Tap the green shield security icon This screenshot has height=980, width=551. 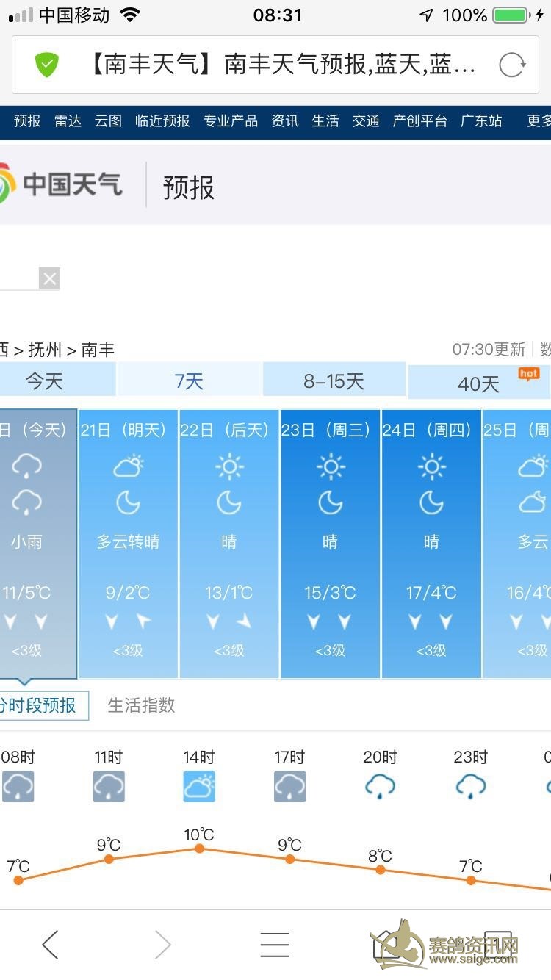pyautogui.click(x=46, y=65)
